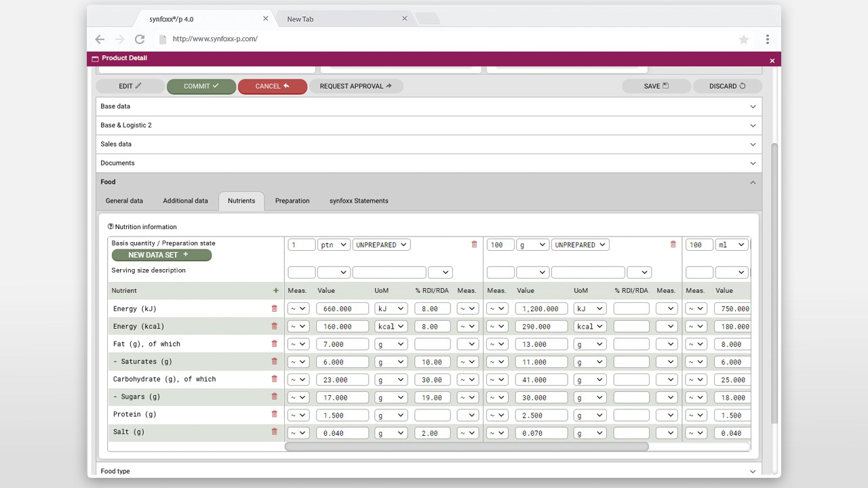Close the New Tab browser tab
The image size is (868, 488).
405,19
